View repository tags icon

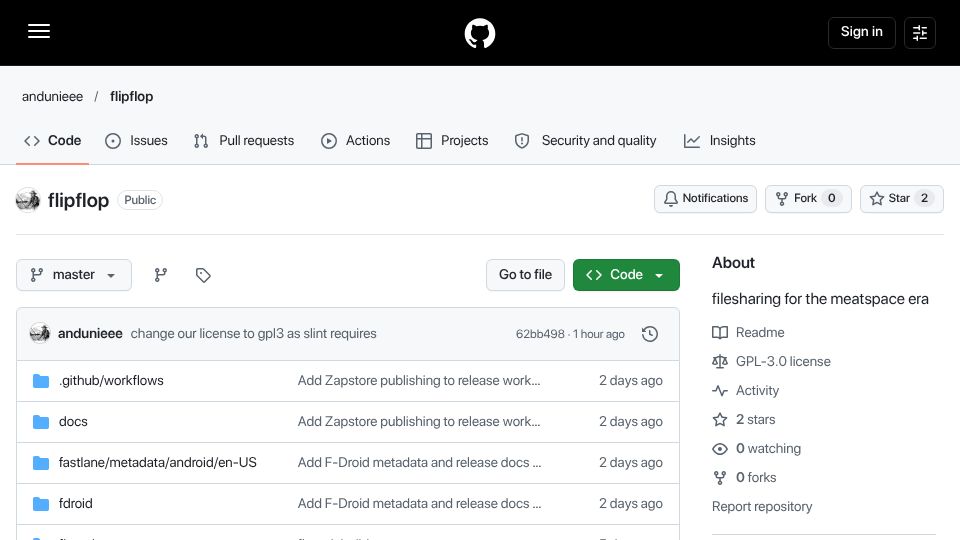pyautogui.click(x=203, y=275)
